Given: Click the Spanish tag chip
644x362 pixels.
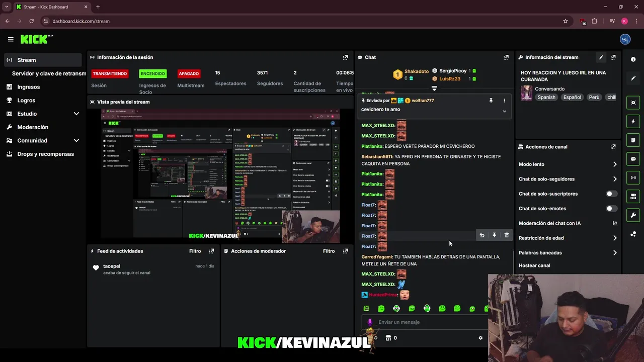Looking at the screenshot, I should (x=546, y=97).
